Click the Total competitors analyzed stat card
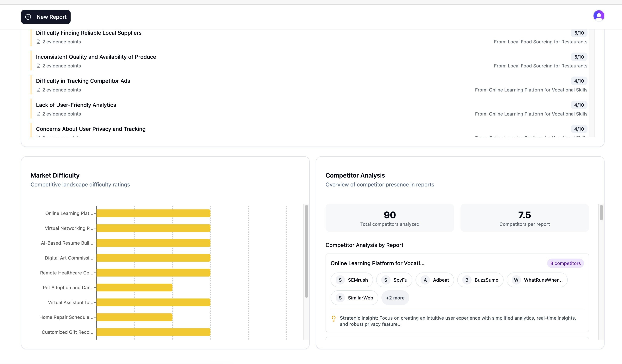This screenshot has width=622, height=364. point(390,218)
